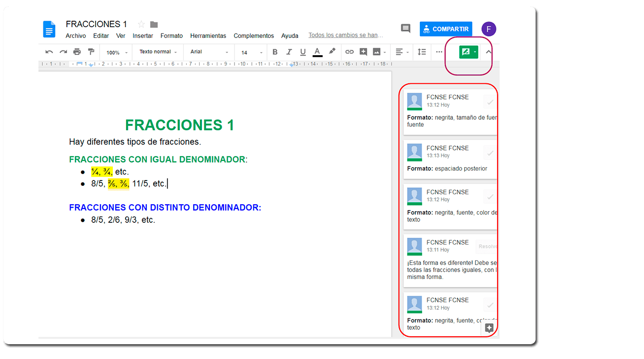
Task: Open the Herramientas menu
Action: click(208, 36)
